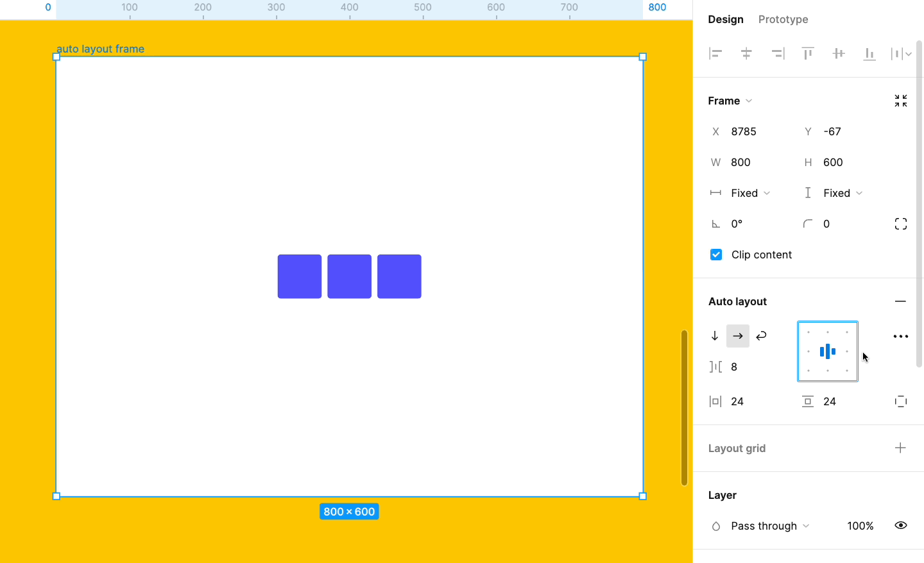
Task: Set auto layout direction to horizontal
Action: coord(738,336)
